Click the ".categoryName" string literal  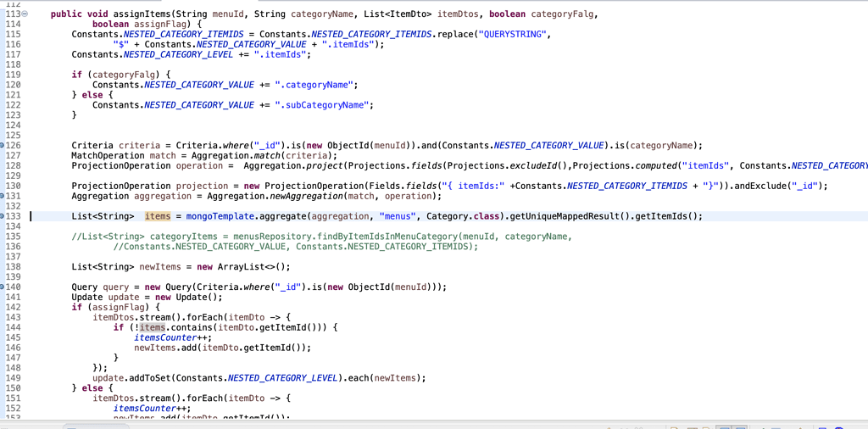(x=314, y=85)
